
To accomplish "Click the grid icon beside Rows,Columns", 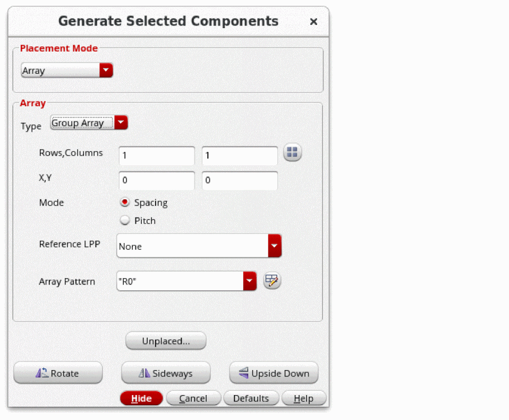I will point(292,153).
